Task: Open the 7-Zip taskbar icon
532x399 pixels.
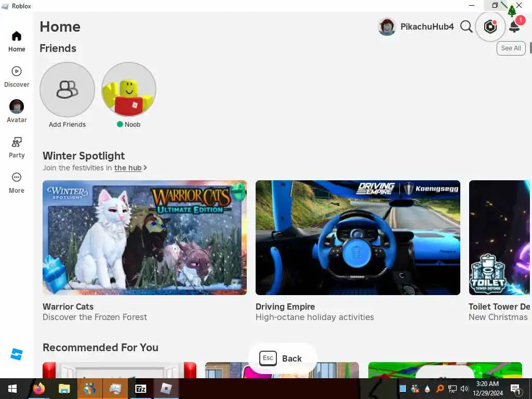Action: pyautogui.click(x=140, y=389)
